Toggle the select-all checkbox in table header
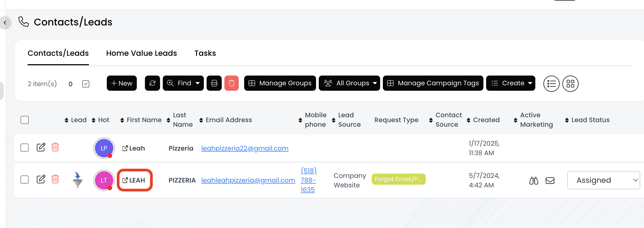 [x=25, y=120]
